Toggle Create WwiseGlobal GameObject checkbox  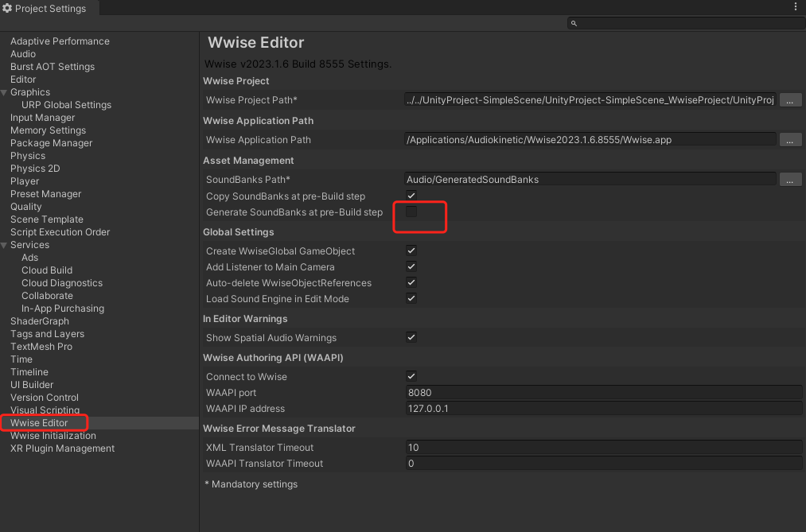411,250
